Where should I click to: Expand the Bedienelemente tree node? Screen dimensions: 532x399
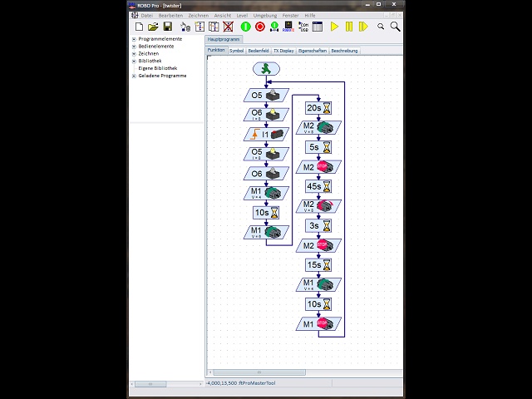pos(134,47)
